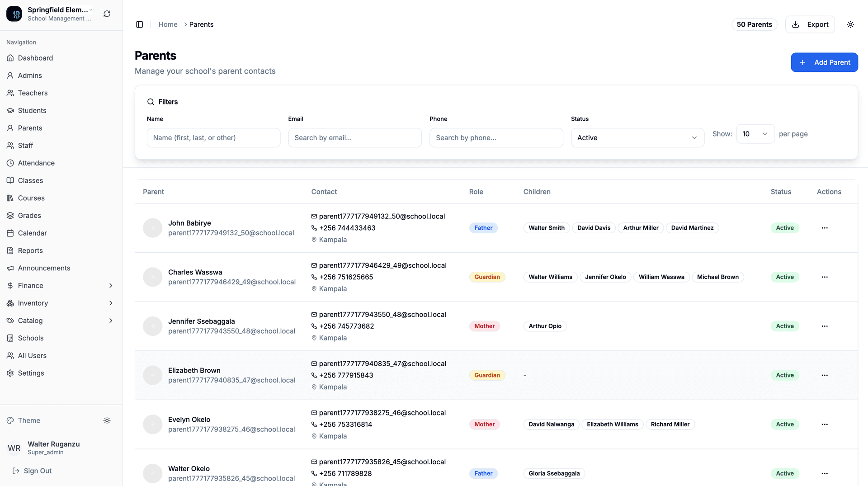Open actions menu for John Babirye
868x486 pixels.
pyautogui.click(x=825, y=228)
